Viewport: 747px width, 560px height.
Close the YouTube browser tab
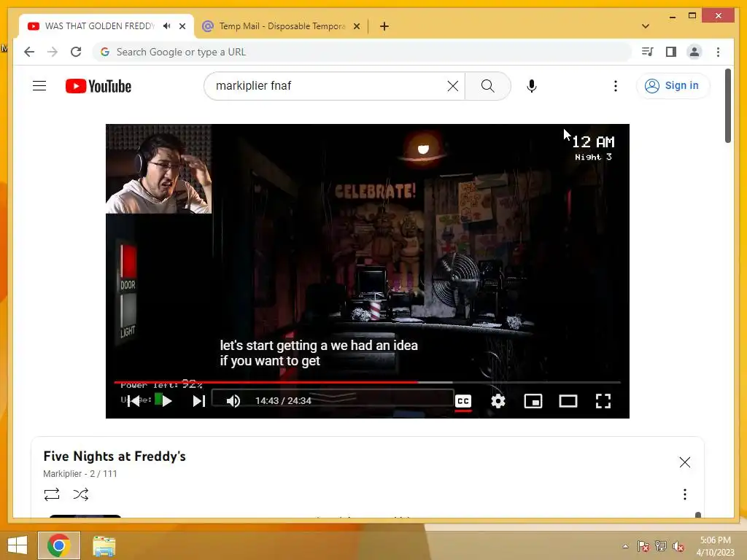(x=182, y=26)
